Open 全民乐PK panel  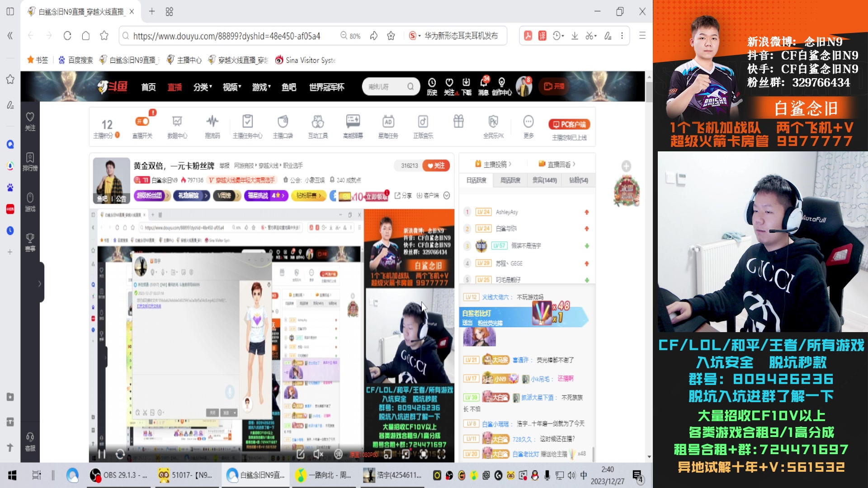click(x=492, y=127)
